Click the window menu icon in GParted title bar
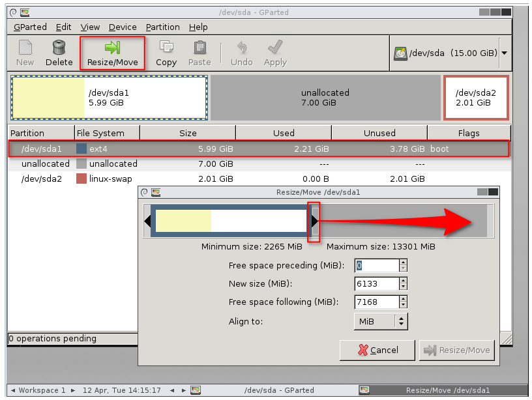532x400 pixels. click(13, 12)
